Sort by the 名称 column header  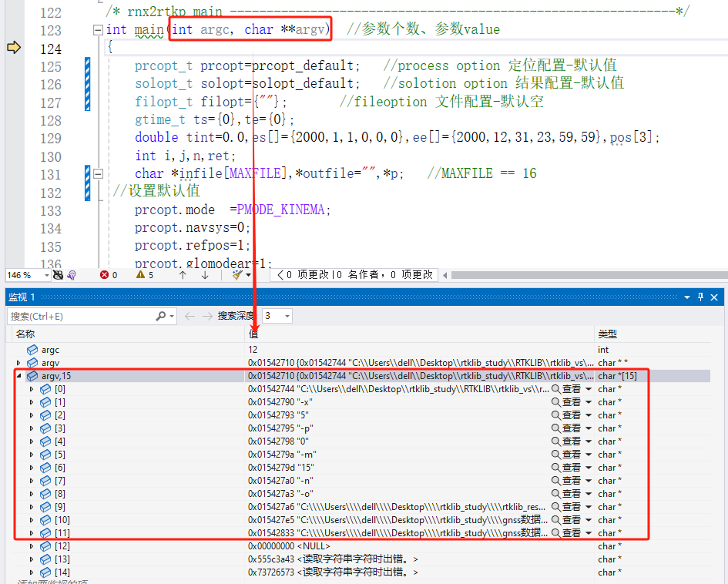pos(25,334)
